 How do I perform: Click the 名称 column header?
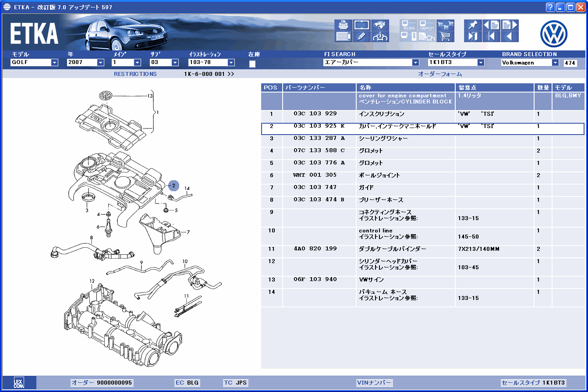tap(406, 87)
